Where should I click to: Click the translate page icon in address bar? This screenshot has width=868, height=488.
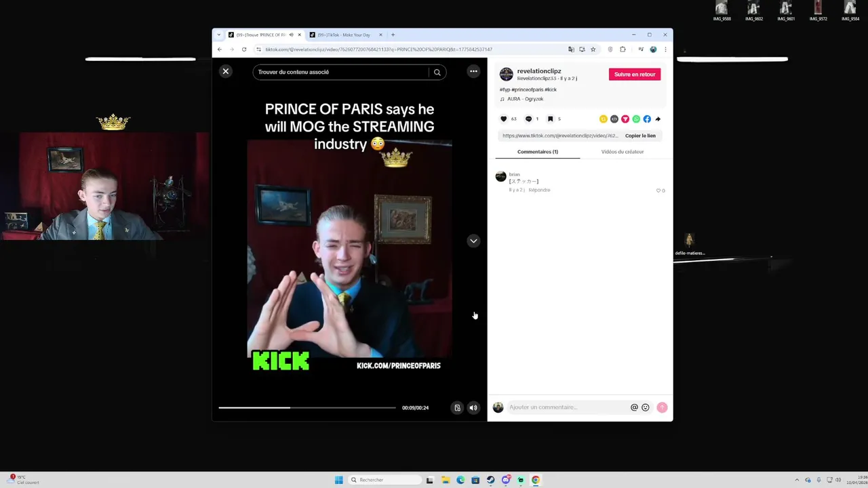point(571,49)
